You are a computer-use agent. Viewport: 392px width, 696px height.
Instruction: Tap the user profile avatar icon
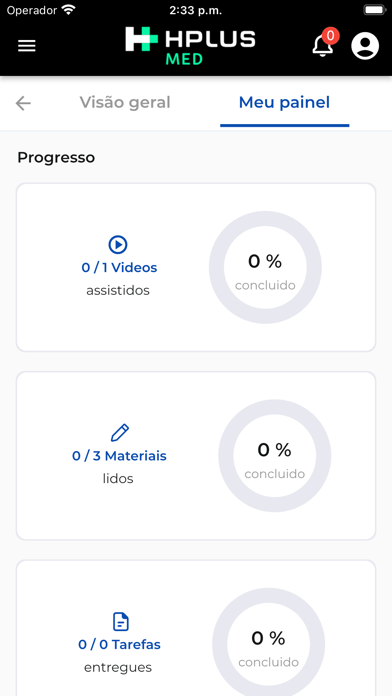[365, 46]
